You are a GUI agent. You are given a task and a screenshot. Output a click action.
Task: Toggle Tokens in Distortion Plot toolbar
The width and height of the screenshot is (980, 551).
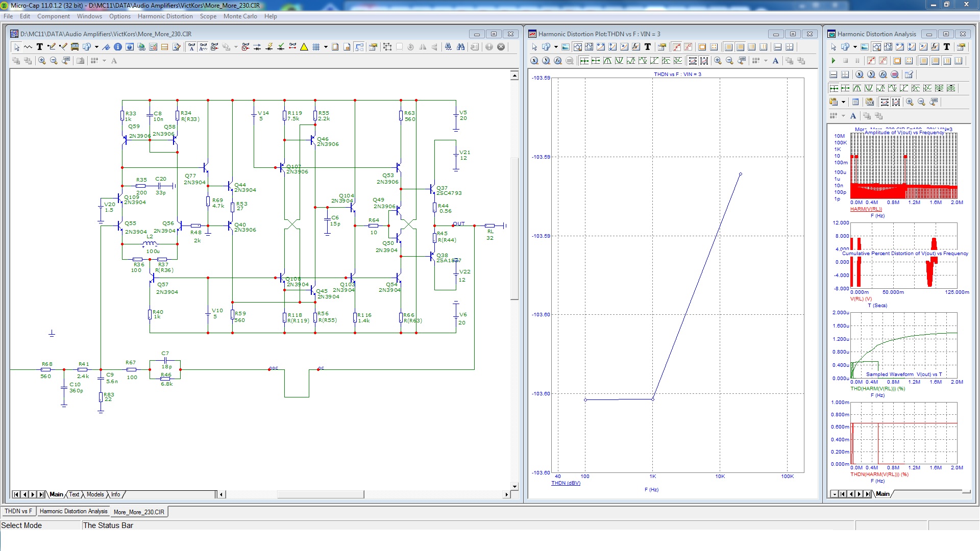coord(688,47)
